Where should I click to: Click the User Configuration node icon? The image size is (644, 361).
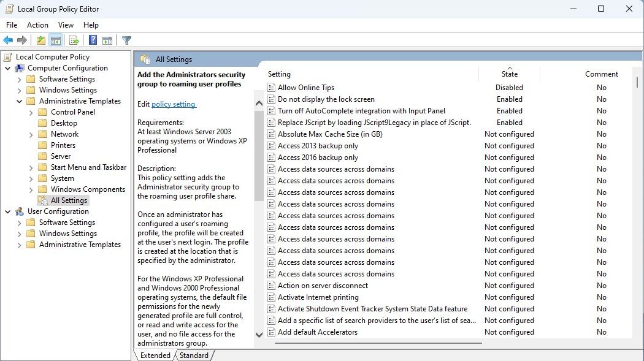tap(20, 211)
